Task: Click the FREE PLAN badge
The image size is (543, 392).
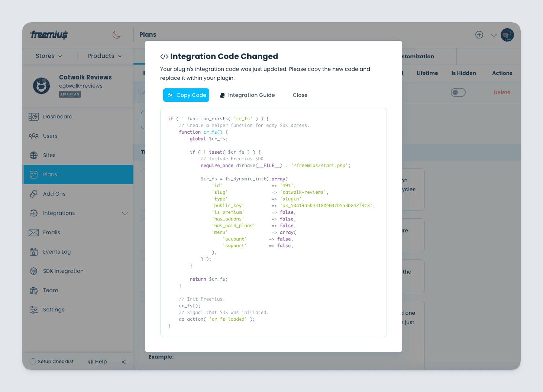Action: [70, 94]
